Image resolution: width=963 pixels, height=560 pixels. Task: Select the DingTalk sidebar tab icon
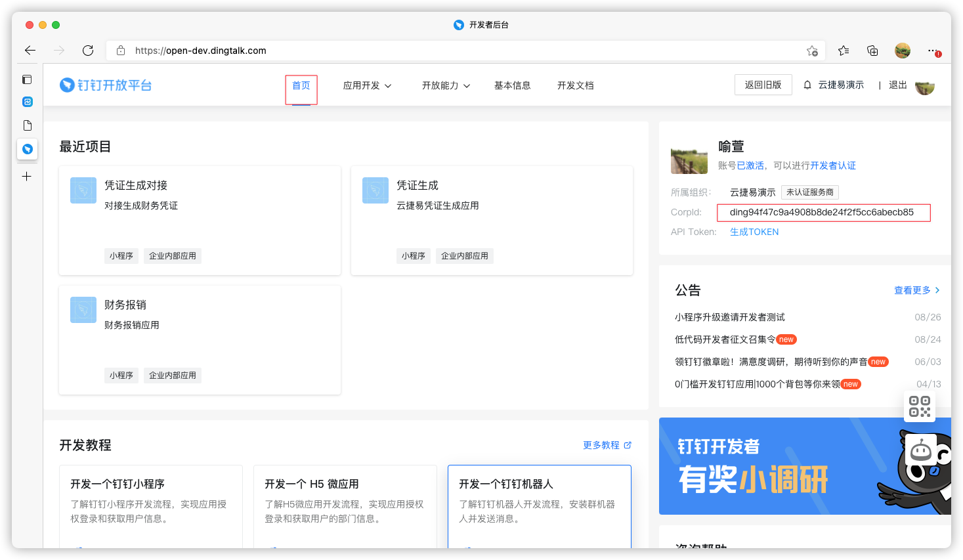(x=27, y=149)
